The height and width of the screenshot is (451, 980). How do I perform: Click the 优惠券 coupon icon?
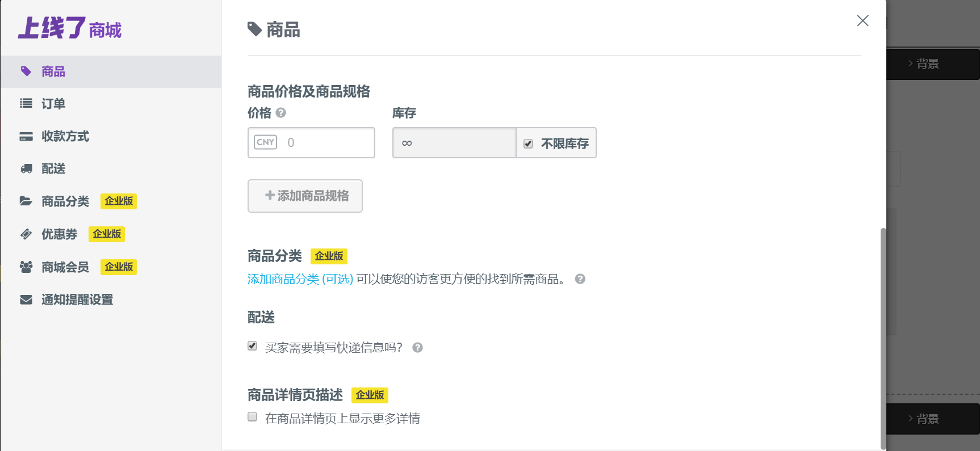26,234
